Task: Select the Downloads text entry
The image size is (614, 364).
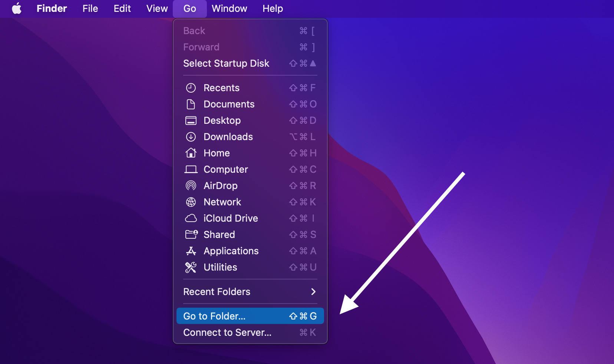Action: point(228,137)
